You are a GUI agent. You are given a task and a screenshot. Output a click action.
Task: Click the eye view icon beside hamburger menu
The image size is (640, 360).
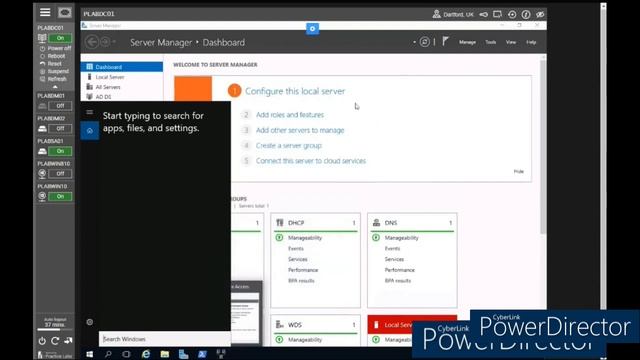(64, 13)
